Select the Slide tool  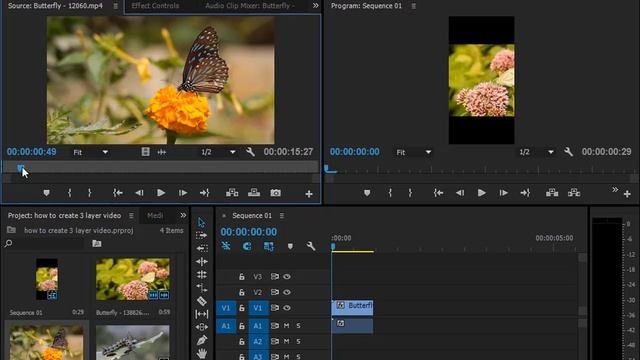coord(202,327)
